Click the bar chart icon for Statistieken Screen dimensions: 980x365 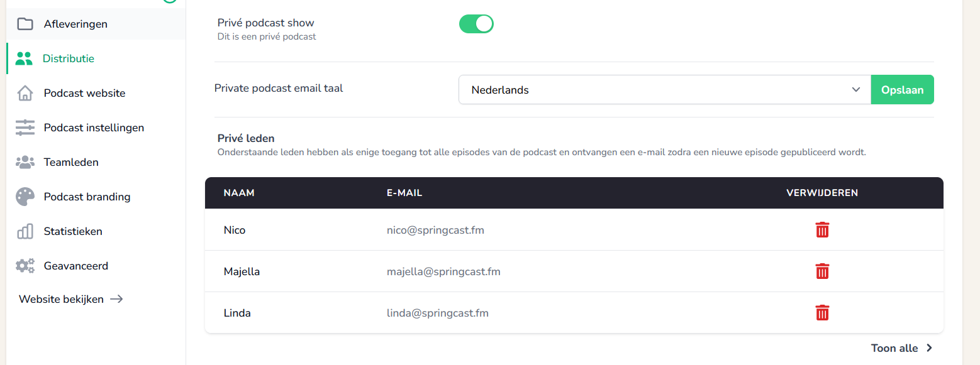click(25, 231)
